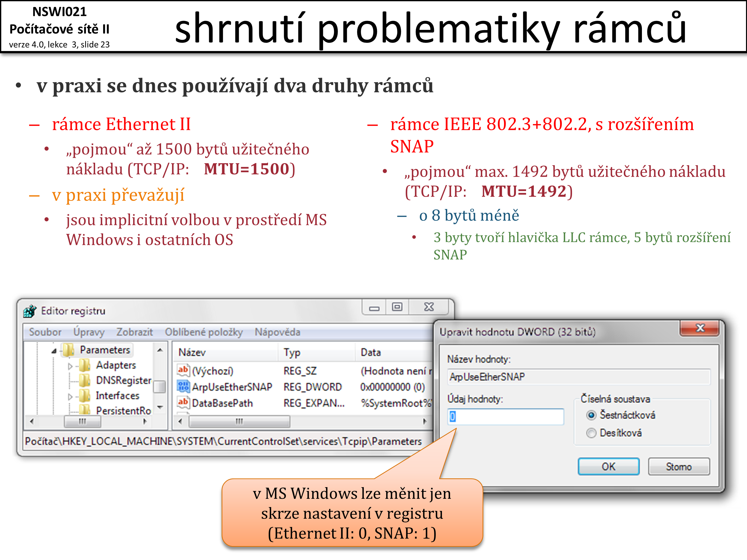Open the Nápověda menu
Viewport: 747px width, 560px height.
277,332
